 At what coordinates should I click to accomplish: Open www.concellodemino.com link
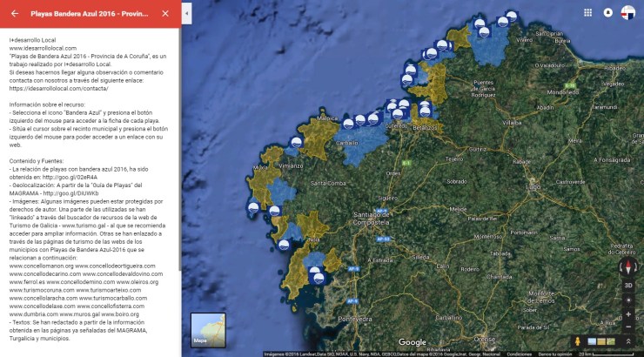coord(80,282)
